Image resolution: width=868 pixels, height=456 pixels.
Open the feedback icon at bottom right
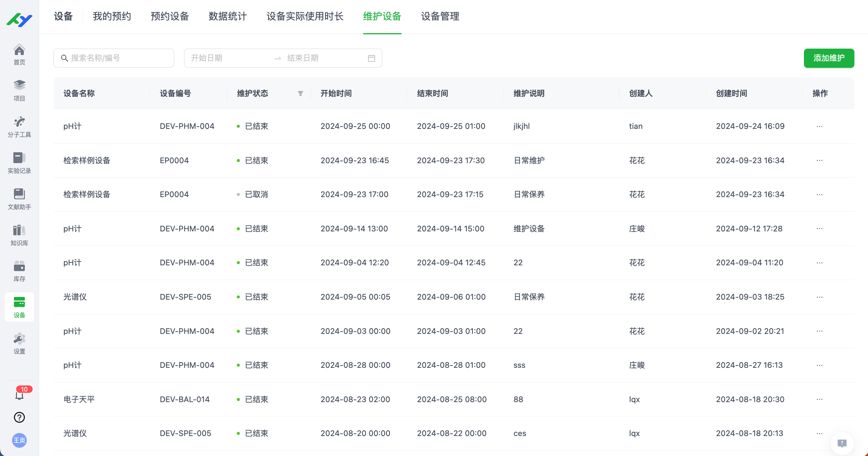(842, 443)
